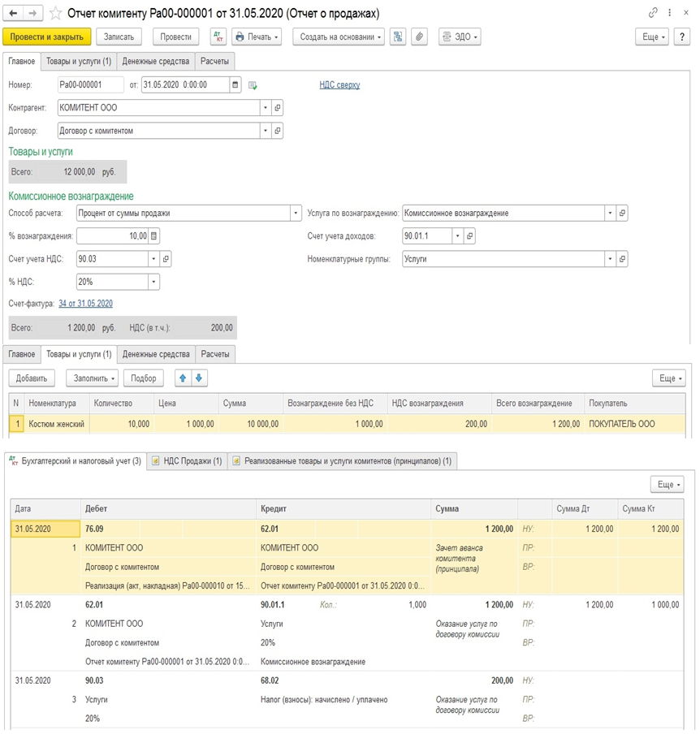
Task: Copy link to document icon
Action: [653, 13]
